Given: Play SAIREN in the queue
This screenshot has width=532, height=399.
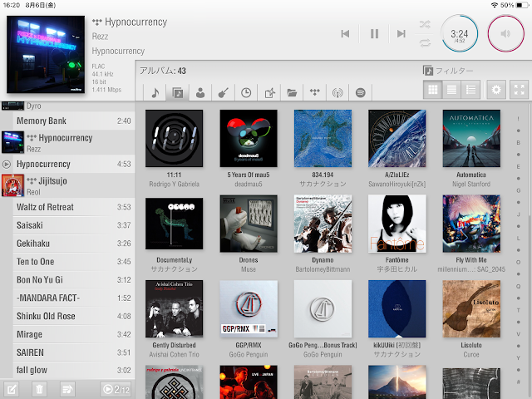Looking at the screenshot, I should click(74, 352).
